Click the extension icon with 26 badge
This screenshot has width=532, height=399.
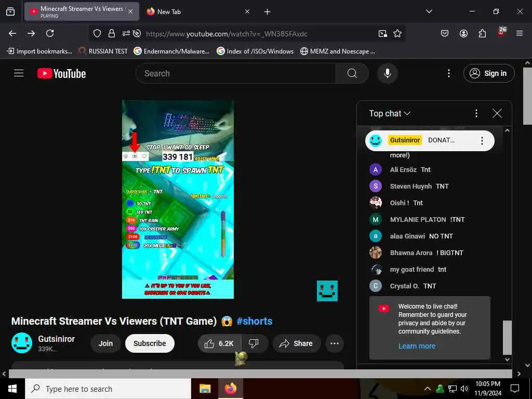click(501, 33)
